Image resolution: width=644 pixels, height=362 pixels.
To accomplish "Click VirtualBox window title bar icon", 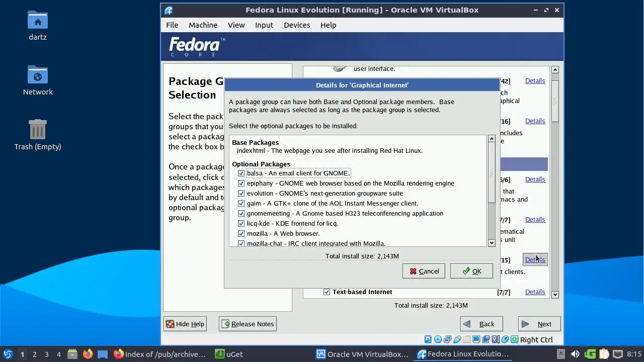I will point(169,10).
